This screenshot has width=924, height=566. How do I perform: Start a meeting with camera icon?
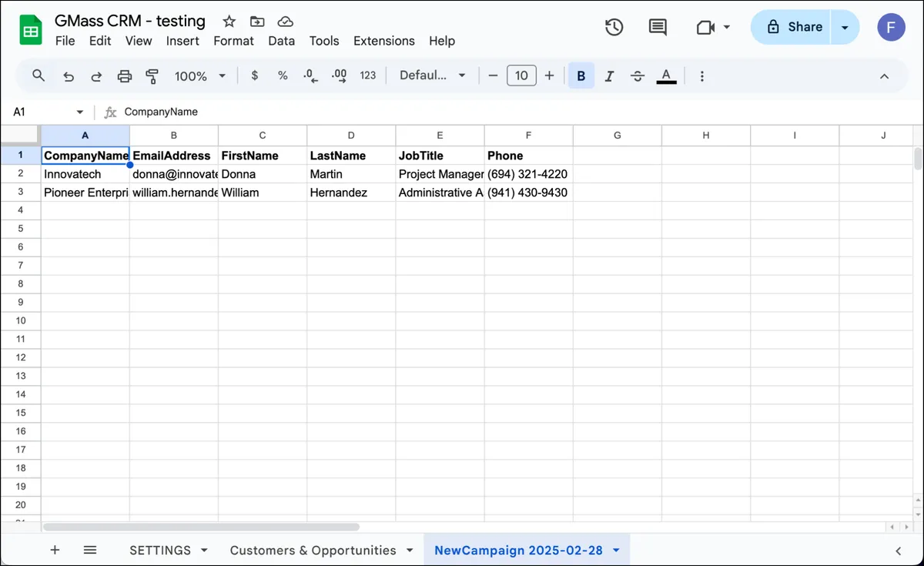[705, 28]
